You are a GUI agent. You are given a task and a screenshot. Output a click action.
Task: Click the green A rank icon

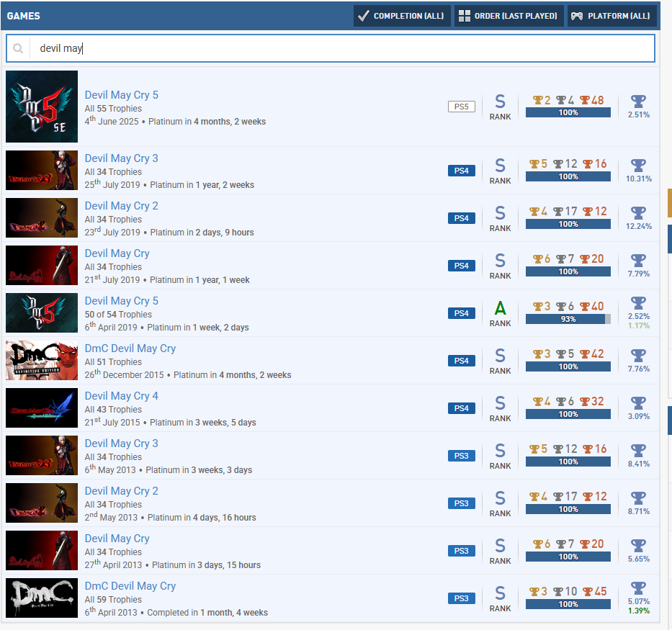(500, 309)
